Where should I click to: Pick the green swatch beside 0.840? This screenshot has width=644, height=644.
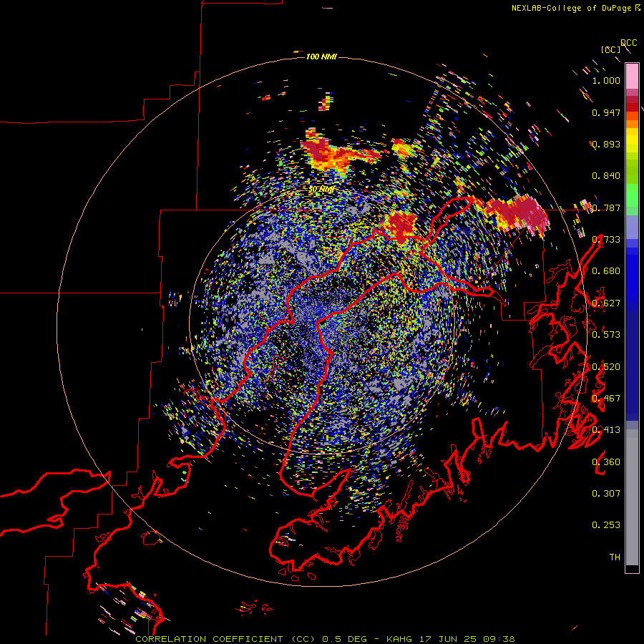tap(632, 176)
